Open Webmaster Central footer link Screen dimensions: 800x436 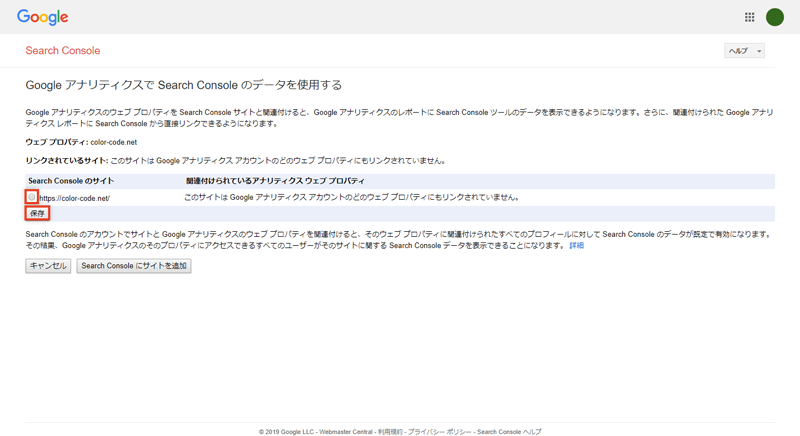coord(345,432)
